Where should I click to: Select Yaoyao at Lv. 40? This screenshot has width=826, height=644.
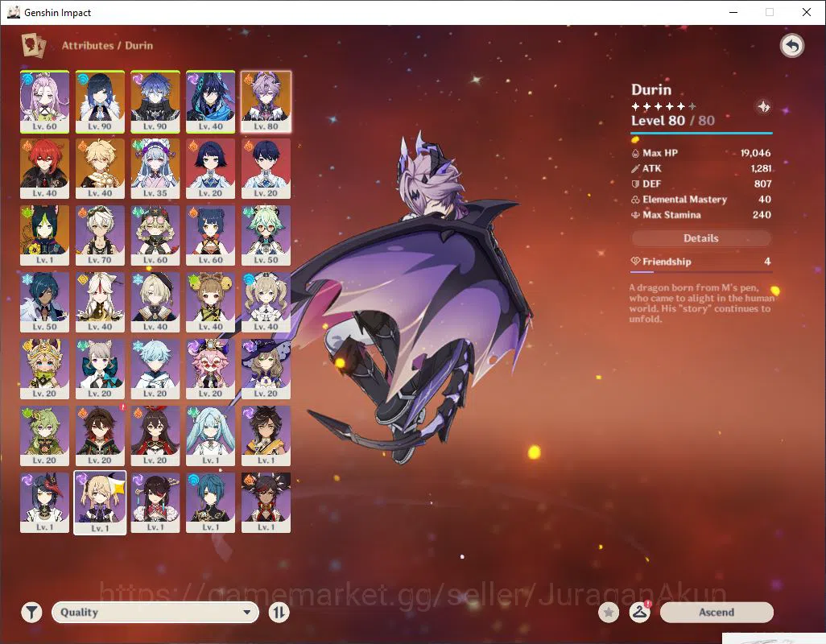click(x=211, y=302)
